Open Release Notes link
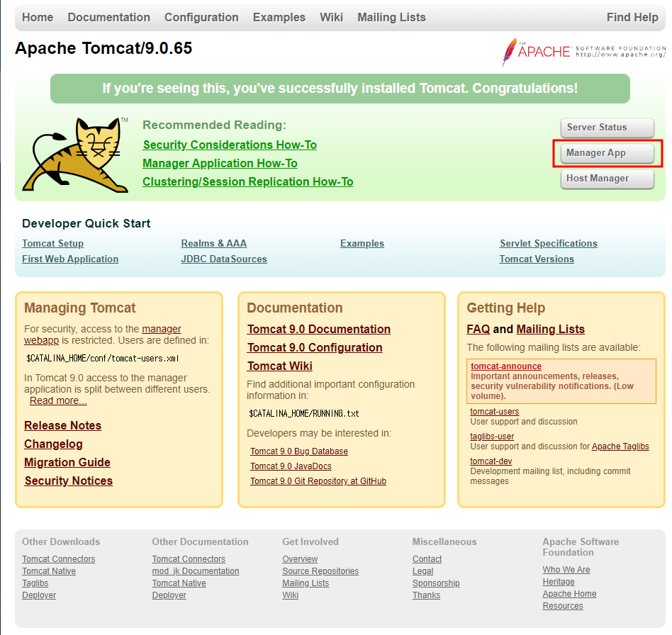 click(x=62, y=425)
